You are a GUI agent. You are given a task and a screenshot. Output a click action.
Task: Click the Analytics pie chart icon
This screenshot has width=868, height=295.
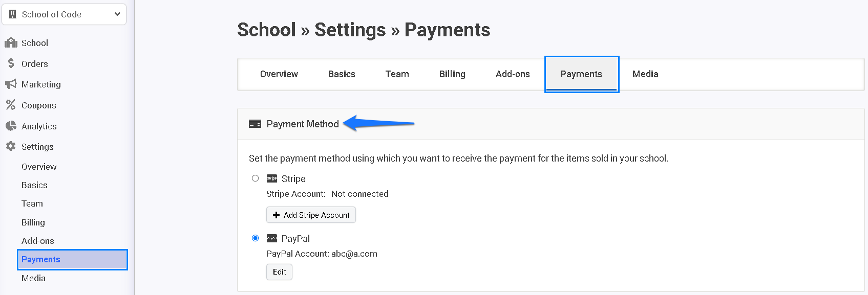pyautogui.click(x=11, y=126)
